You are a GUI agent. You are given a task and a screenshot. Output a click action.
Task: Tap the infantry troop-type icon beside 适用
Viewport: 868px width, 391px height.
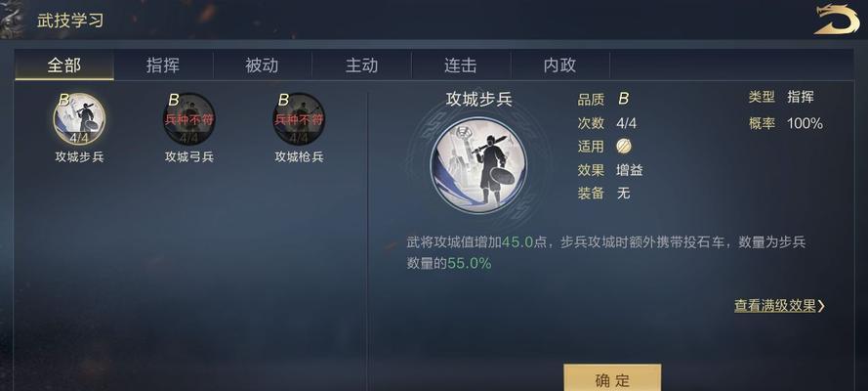(x=624, y=147)
